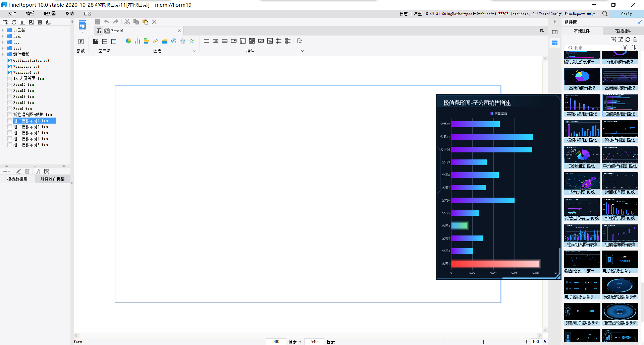
Task: Open the 服务器 menu
Action: click(x=50, y=14)
